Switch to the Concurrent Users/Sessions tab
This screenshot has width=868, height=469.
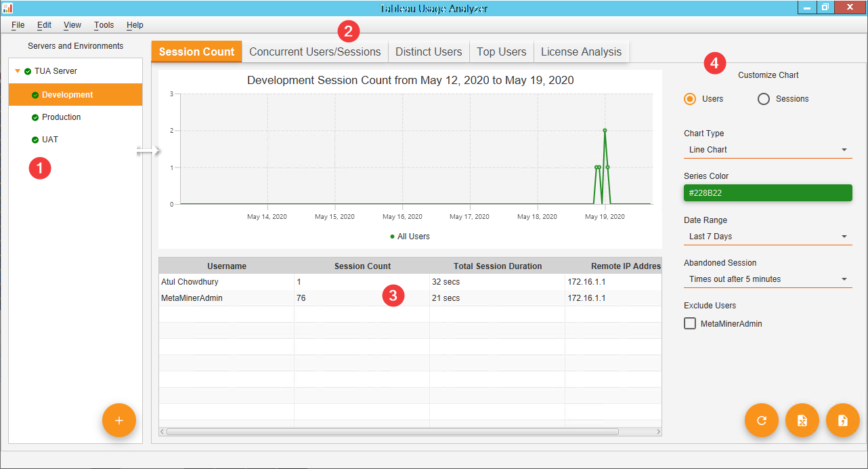(315, 52)
